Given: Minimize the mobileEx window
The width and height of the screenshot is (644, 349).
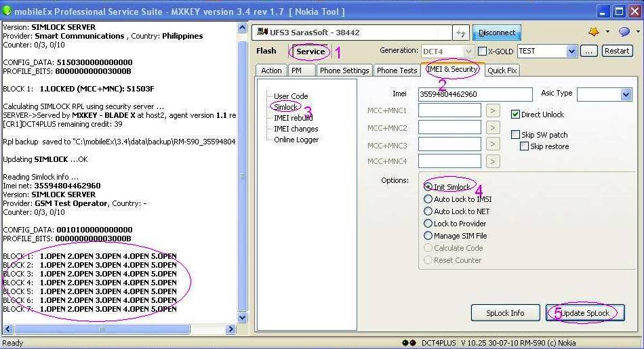Looking at the screenshot, I should 603,12.
